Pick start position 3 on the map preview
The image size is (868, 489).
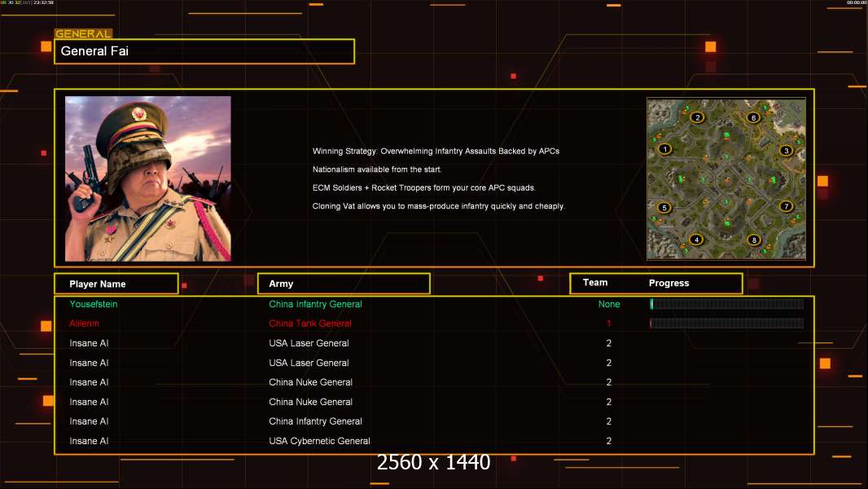[786, 150]
